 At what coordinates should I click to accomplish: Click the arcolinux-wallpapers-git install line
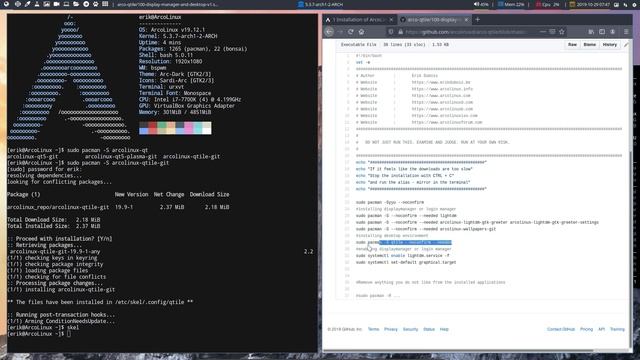(426, 229)
